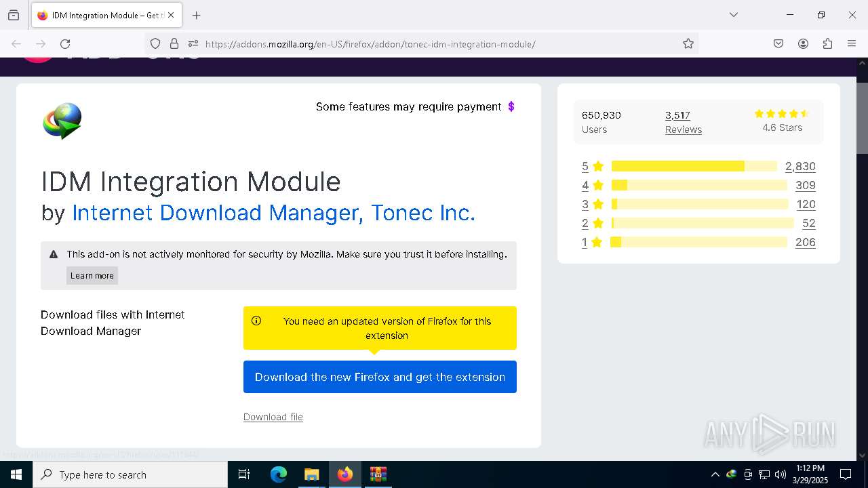Image resolution: width=868 pixels, height=488 pixels.
Task: Open the 206 one-star reviews count
Action: pyautogui.click(x=806, y=242)
